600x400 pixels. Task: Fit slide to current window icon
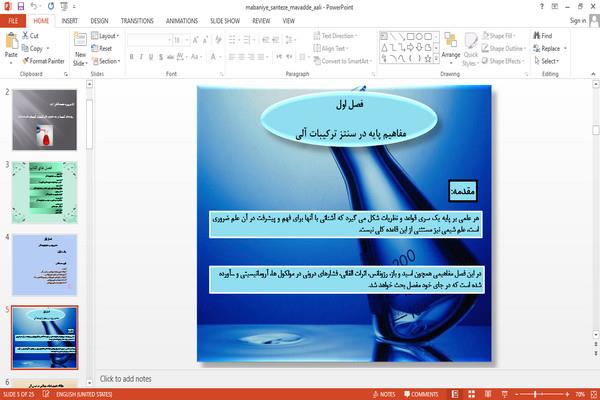point(594,394)
